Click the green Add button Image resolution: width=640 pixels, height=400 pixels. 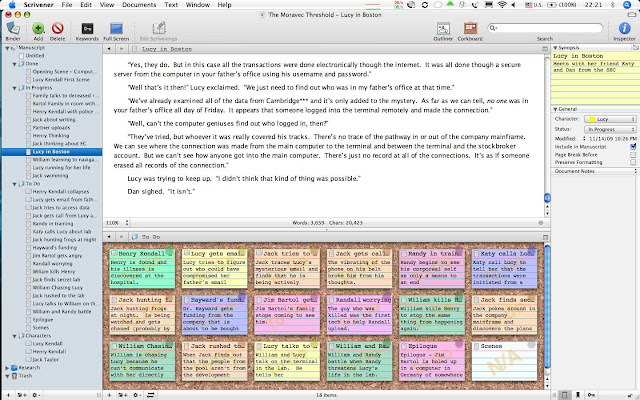(38, 29)
